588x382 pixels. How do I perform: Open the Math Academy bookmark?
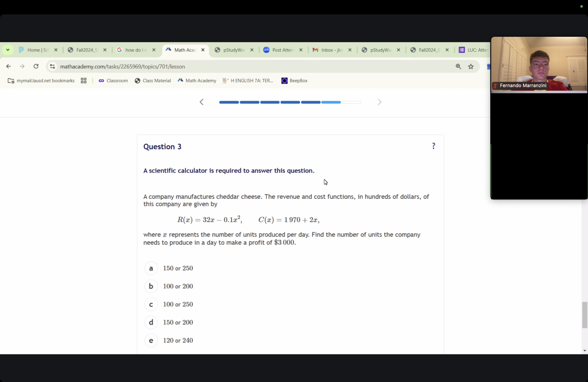[x=197, y=81]
